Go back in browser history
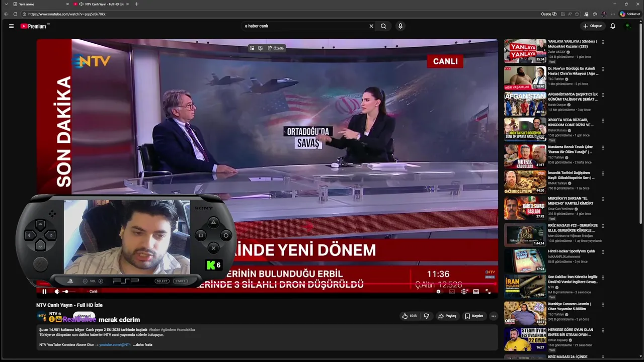 click(6, 14)
